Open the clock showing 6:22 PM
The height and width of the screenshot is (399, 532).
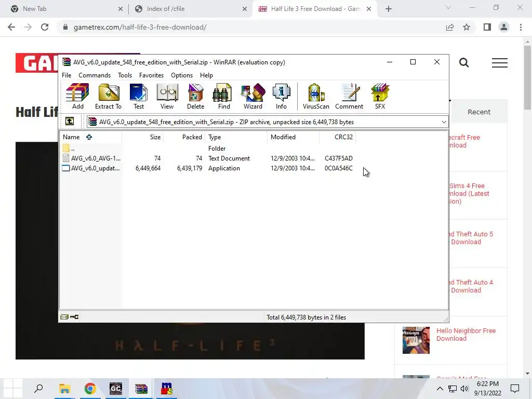tap(487, 389)
